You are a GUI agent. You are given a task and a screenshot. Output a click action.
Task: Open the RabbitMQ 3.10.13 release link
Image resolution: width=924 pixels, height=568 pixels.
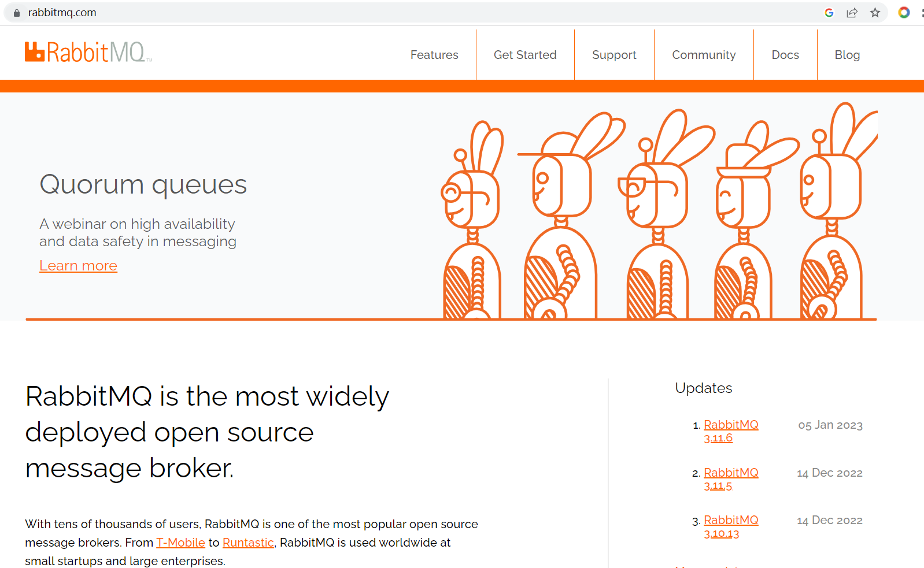pos(731,526)
